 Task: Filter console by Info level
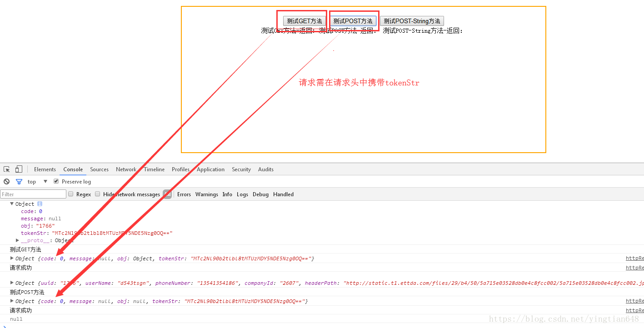[227, 194]
